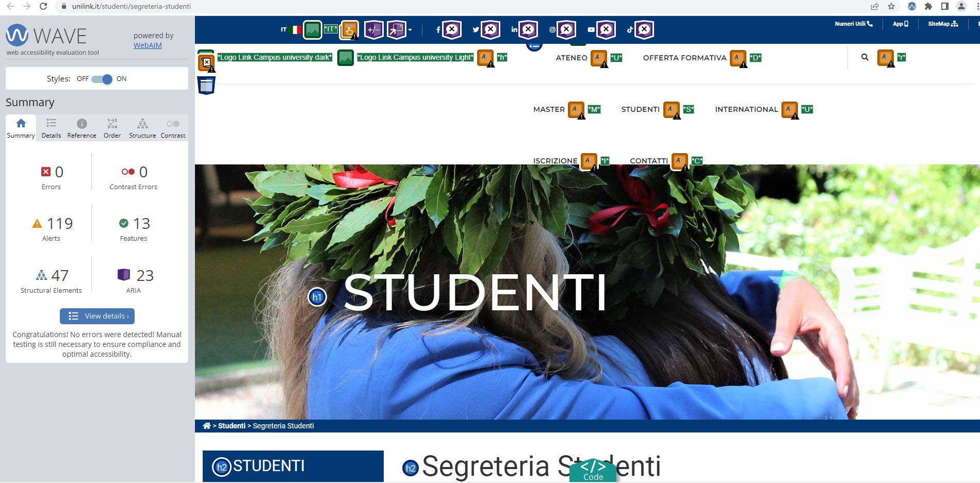Expand the dropdown arrow after the ARIA popup icon
Viewport: 980px width, 483px height.
coord(410,30)
